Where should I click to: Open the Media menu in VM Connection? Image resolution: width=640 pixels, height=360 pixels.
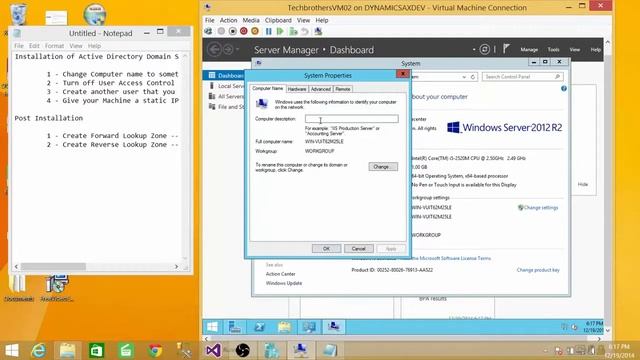[251, 20]
